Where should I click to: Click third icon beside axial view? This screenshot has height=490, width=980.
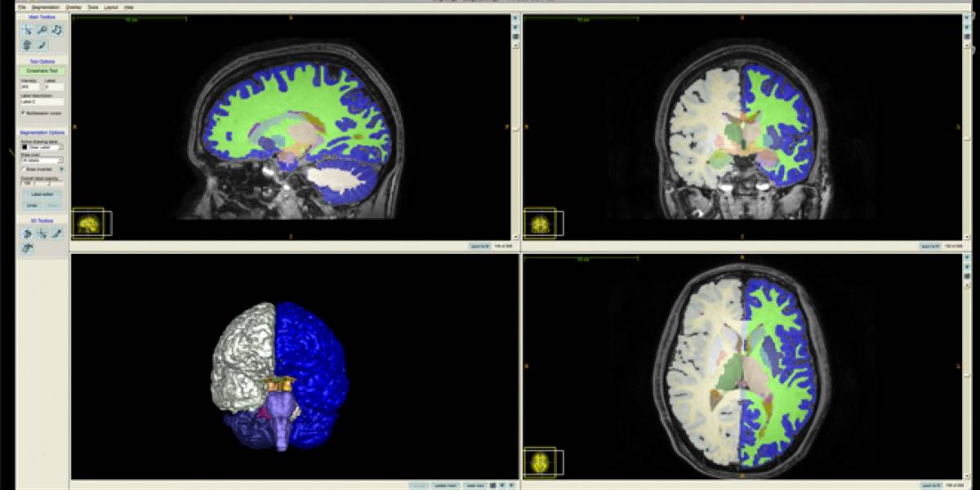(x=967, y=276)
